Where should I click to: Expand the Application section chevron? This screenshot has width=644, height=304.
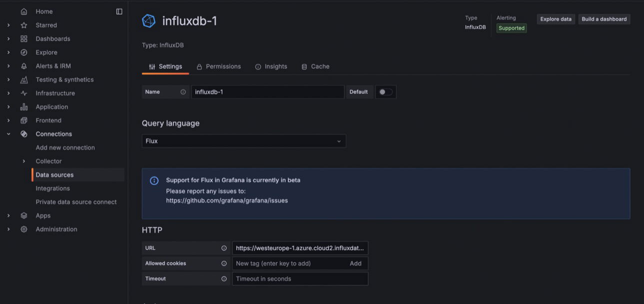(x=8, y=107)
